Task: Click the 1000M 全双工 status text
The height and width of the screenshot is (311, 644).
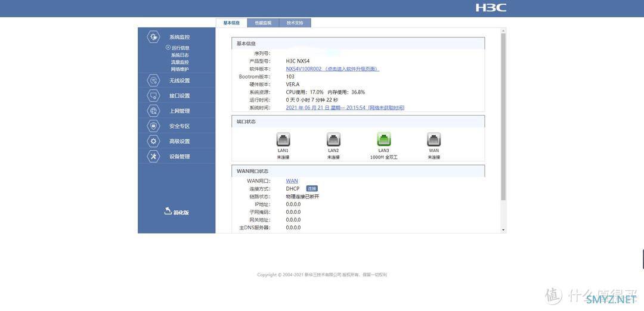Action: [383, 157]
